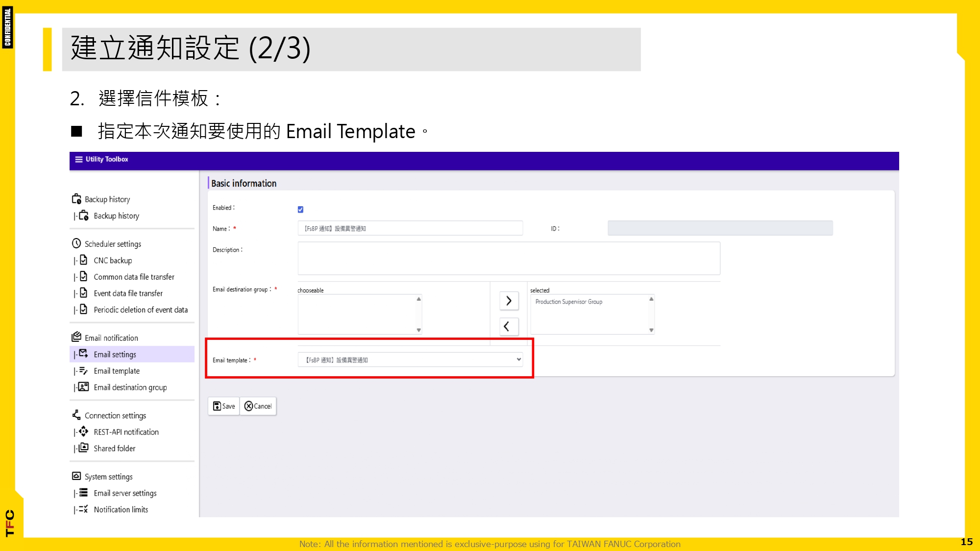Open REST-API notification settings
This screenshot has width=980, height=551.
82,431
